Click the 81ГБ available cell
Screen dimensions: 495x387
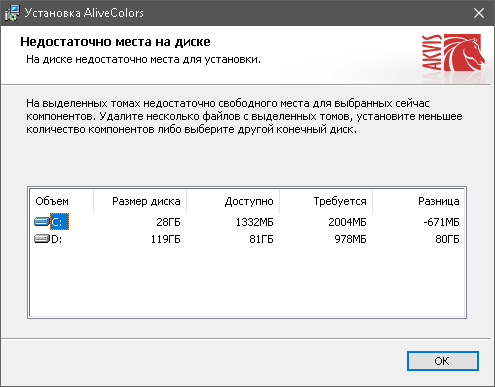point(261,239)
